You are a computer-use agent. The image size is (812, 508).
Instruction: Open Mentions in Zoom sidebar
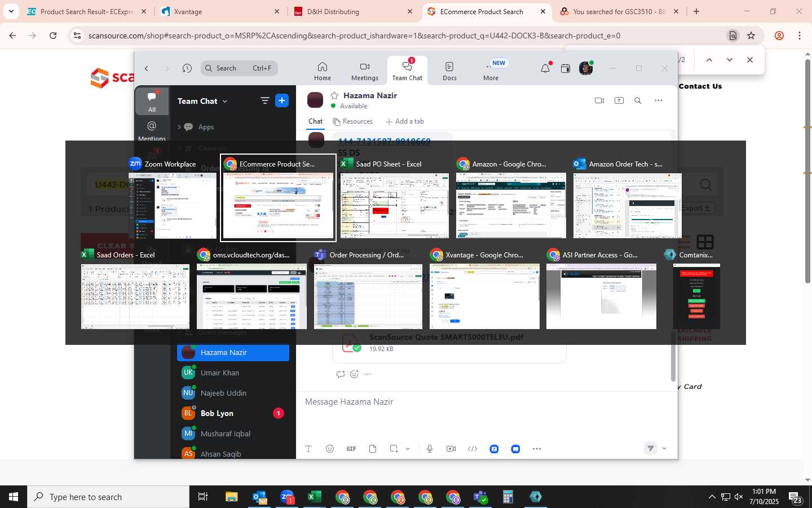(x=152, y=130)
